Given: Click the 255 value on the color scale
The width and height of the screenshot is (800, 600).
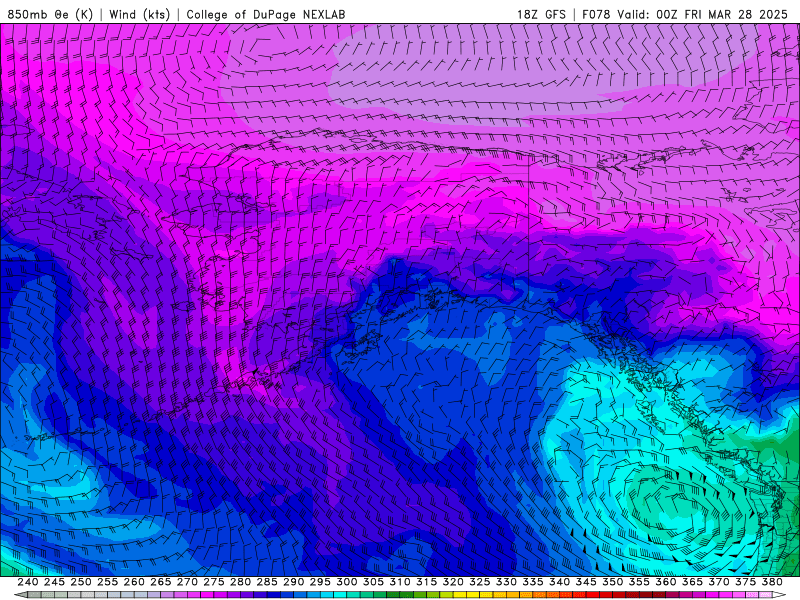Looking at the screenshot, I should (x=107, y=582).
